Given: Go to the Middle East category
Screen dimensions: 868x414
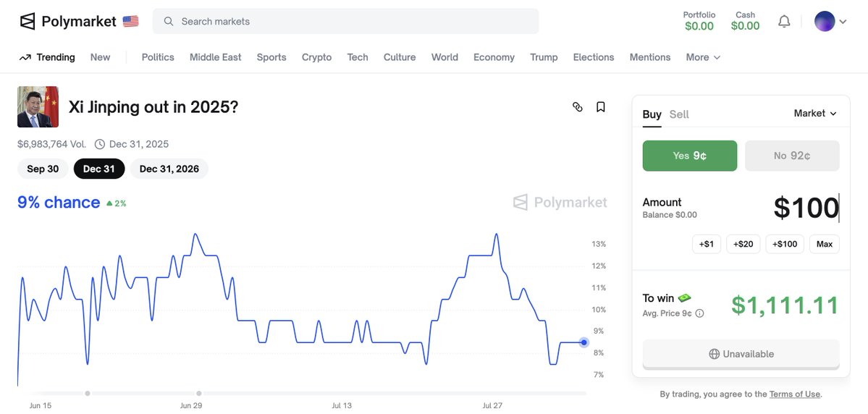Looking at the screenshot, I should tap(215, 58).
